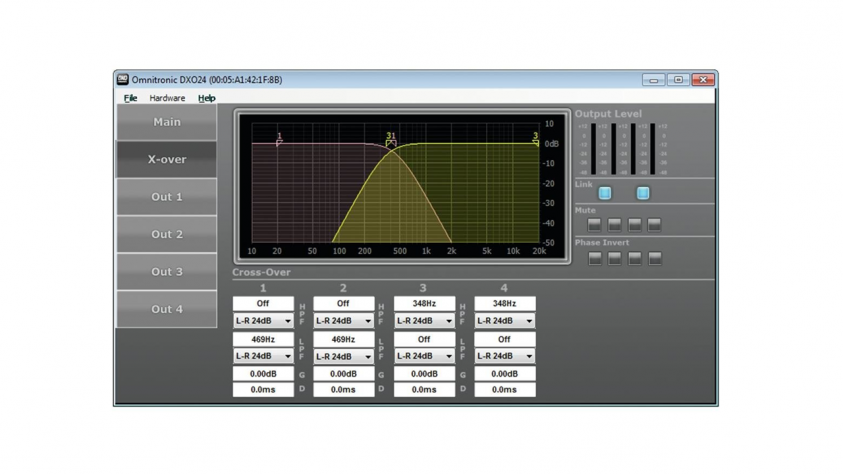Minimize the Omnitronic DXO24 window

(653, 80)
